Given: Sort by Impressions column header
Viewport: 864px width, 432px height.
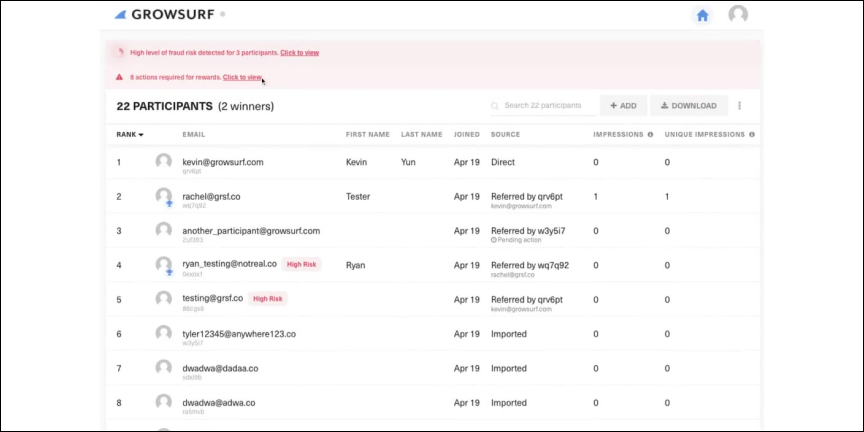Looking at the screenshot, I should coord(618,134).
